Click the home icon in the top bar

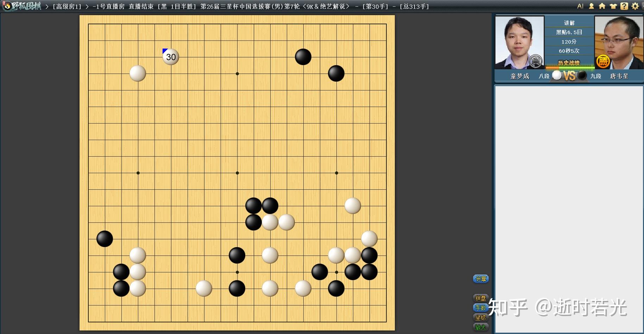point(602,6)
